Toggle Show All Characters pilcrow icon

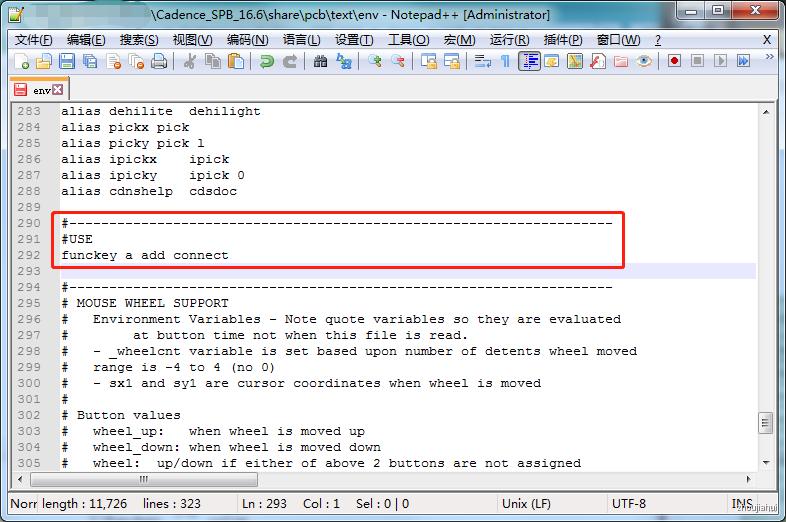click(505, 61)
